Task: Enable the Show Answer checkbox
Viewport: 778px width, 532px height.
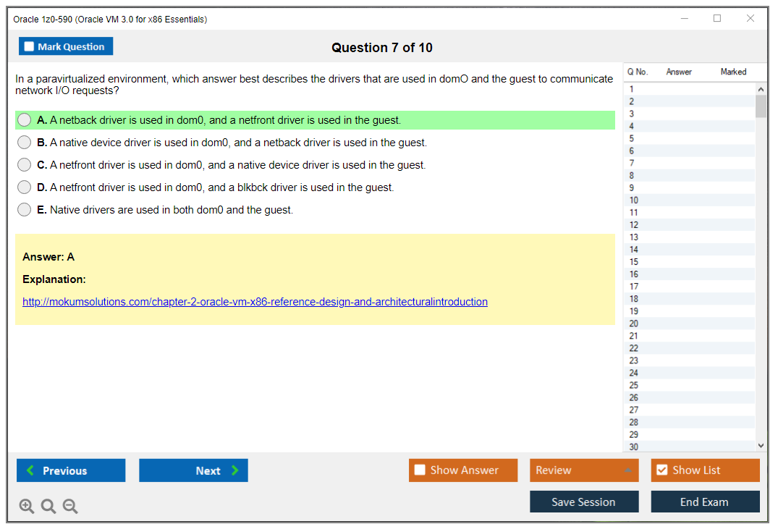Action: (420, 470)
